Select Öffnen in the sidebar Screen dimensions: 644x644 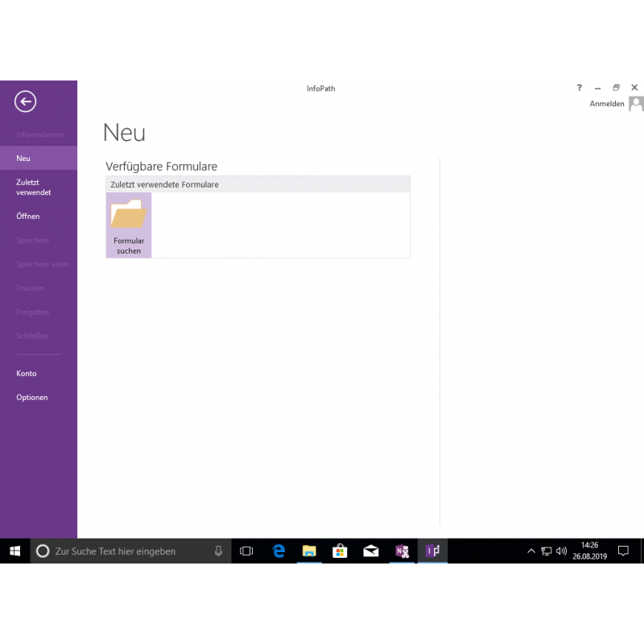(x=27, y=217)
